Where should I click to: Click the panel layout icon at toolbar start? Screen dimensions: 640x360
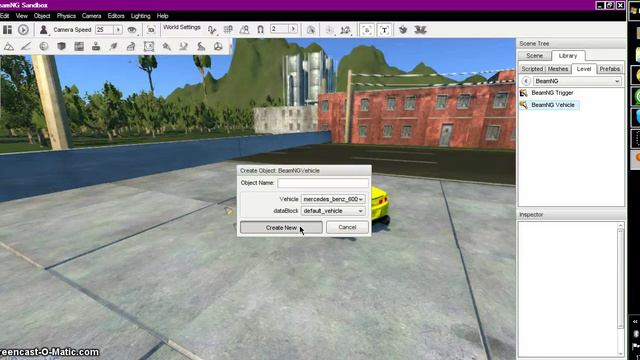(x=7, y=30)
